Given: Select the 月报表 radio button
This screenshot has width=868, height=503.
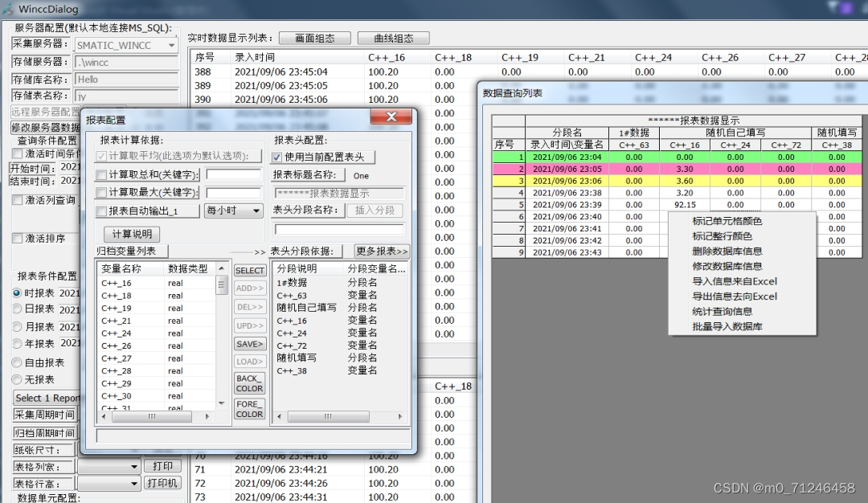Looking at the screenshot, I should 17,326.
